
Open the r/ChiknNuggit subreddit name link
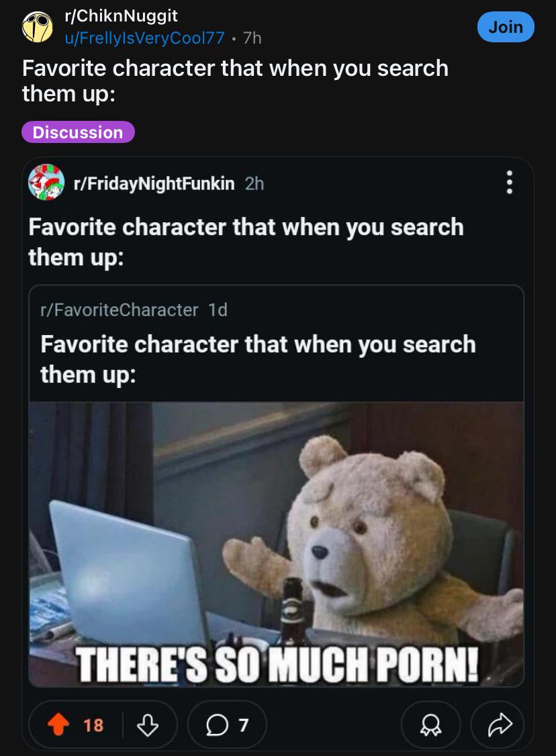[x=121, y=15]
